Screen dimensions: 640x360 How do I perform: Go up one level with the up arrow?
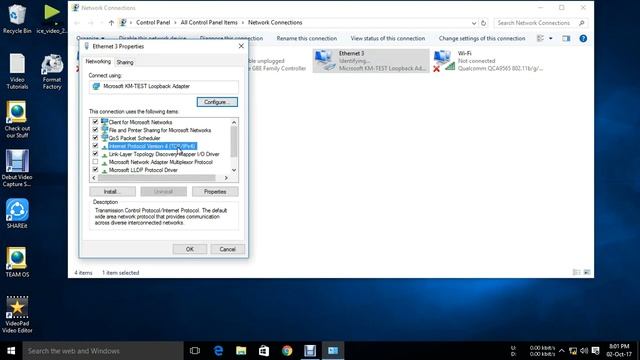coord(111,23)
